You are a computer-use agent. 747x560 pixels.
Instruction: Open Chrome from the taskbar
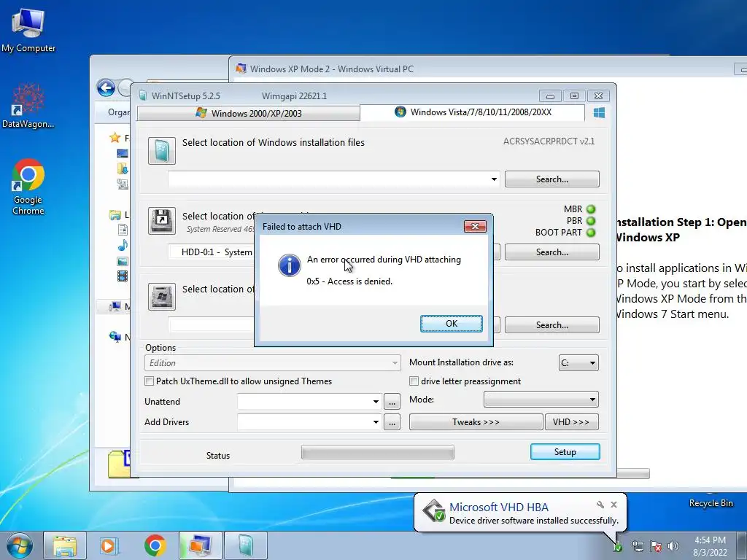(x=155, y=545)
